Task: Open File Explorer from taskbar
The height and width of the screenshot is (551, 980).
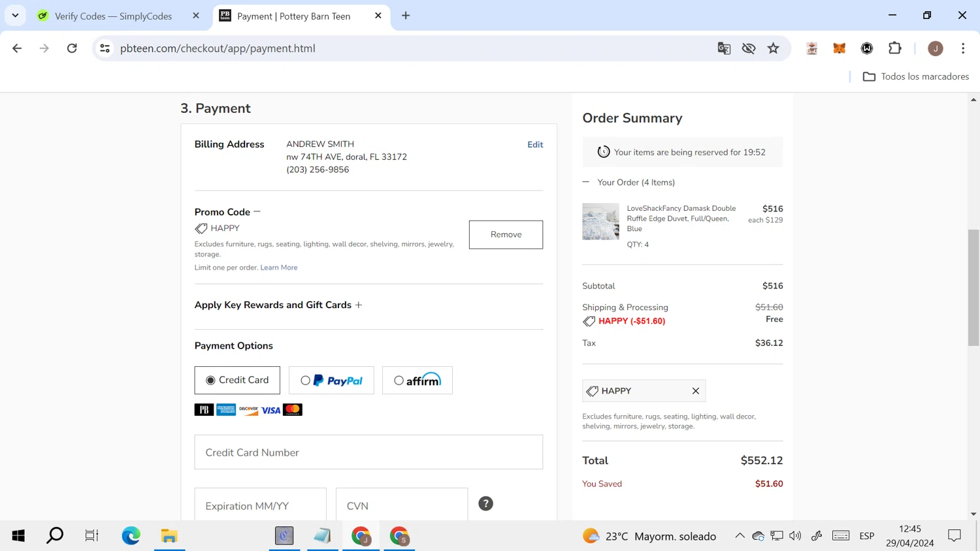Action: point(169,536)
